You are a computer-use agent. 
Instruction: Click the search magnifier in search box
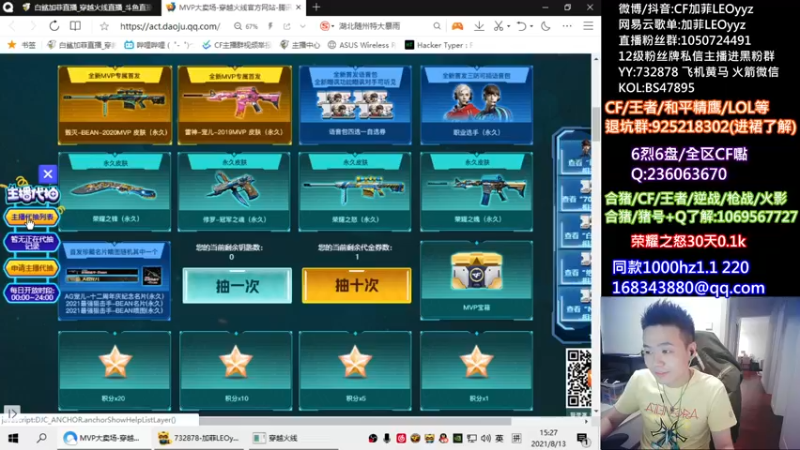(x=437, y=26)
